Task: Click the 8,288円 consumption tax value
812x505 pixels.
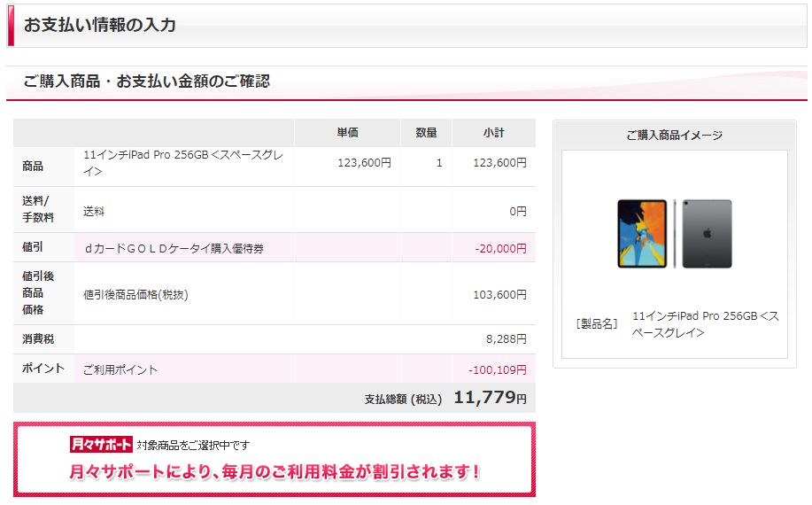Action: 507,338
